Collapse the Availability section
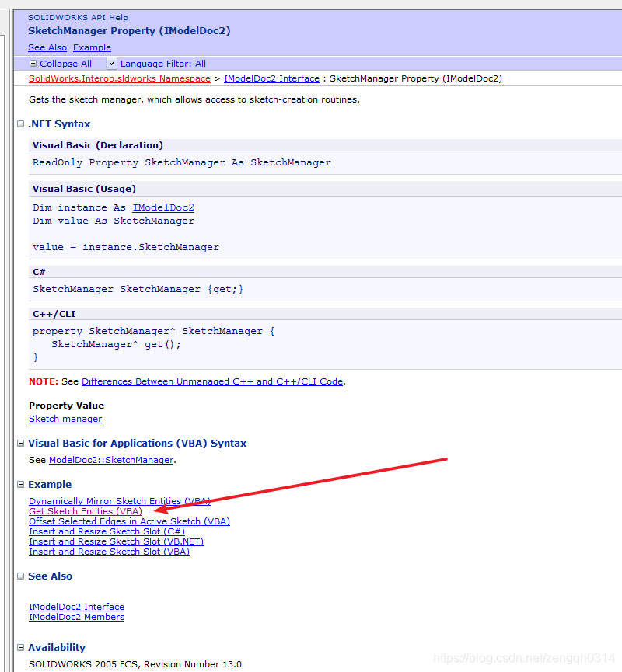Screen dimensions: 622x672 pyautogui.click(x=20, y=648)
